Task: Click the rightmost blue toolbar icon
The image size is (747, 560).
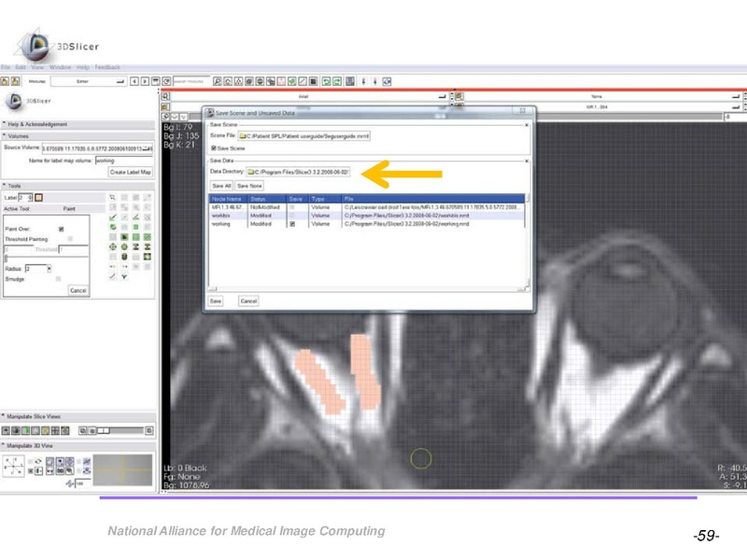Action: coord(387,81)
